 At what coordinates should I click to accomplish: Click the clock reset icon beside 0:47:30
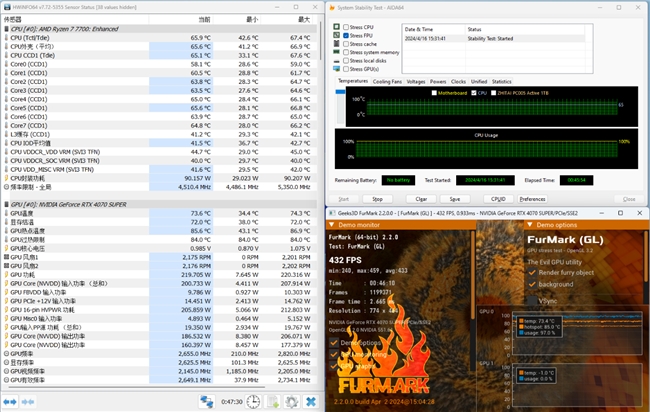tap(253, 402)
